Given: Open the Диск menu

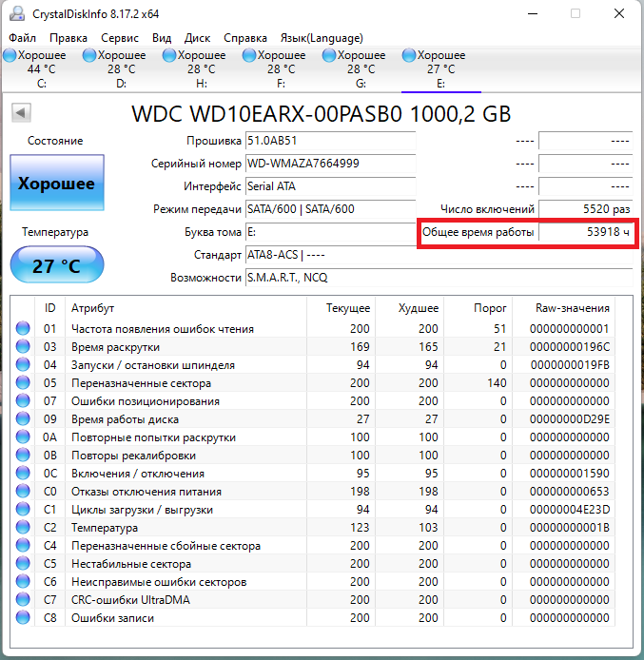Looking at the screenshot, I should (197, 38).
